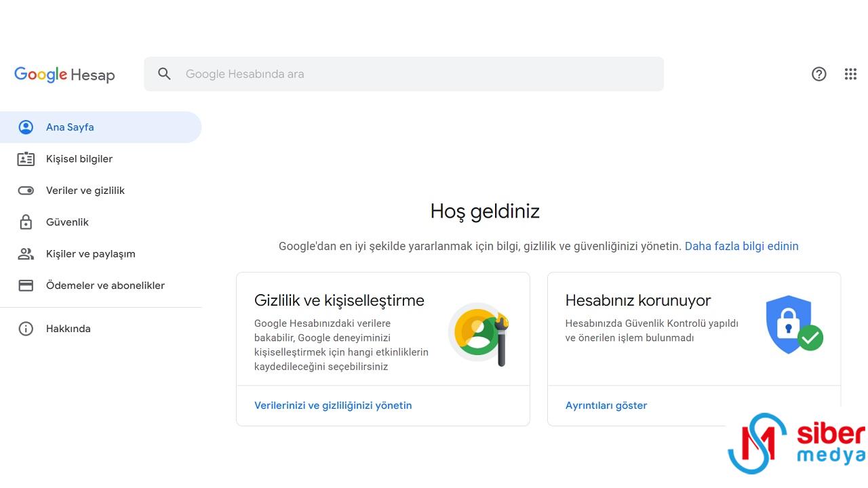Screen dimensions: 868x488
Task: Open Kişiler ve paylaşım section
Action: point(100,253)
